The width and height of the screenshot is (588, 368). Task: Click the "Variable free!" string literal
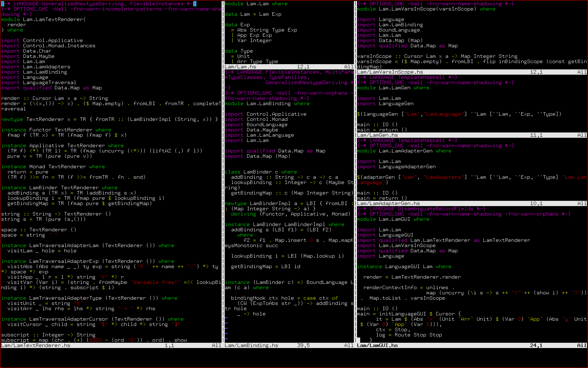155,282
